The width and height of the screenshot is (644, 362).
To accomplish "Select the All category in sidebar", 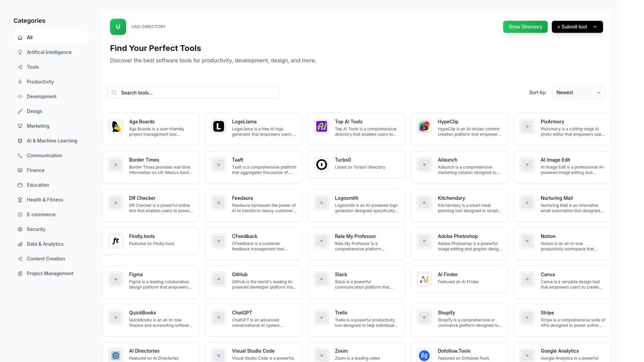I will click(x=51, y=37).
